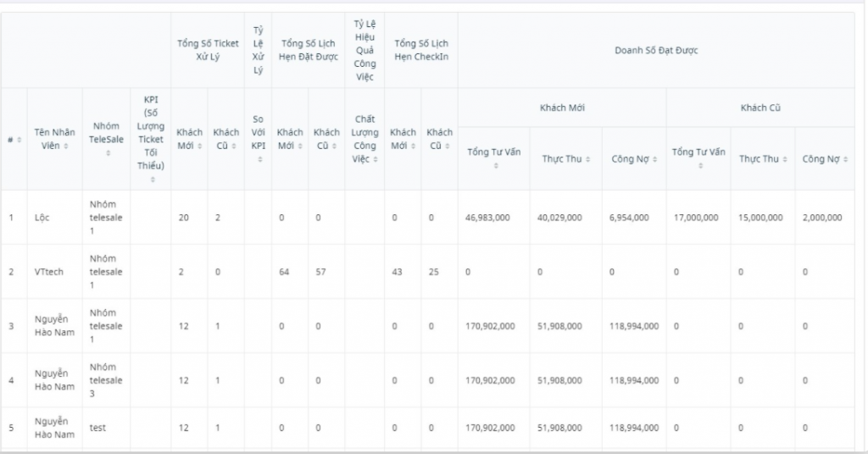868x454 pixels.
Task: Click the test group cell in row 5
Action: [x=98, y=428]
